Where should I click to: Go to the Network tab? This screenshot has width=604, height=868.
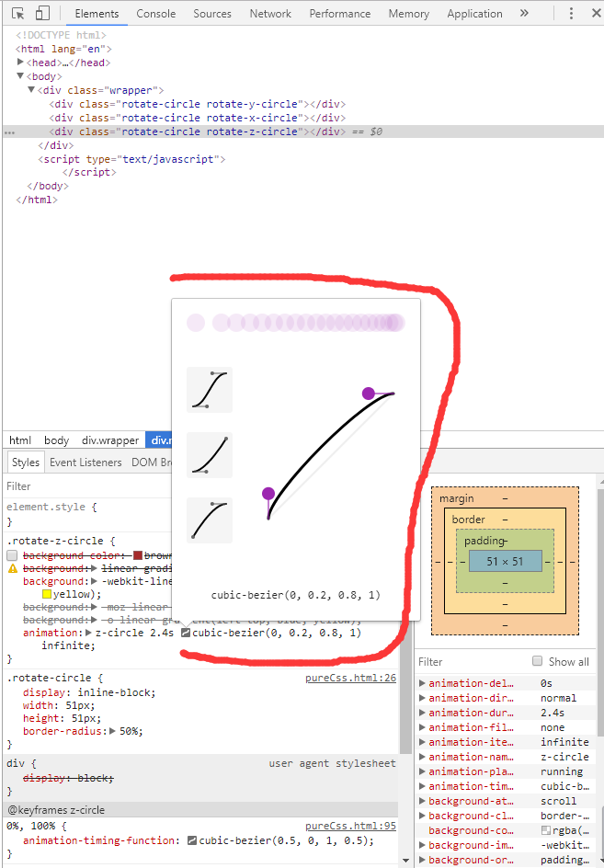point(270,14)
